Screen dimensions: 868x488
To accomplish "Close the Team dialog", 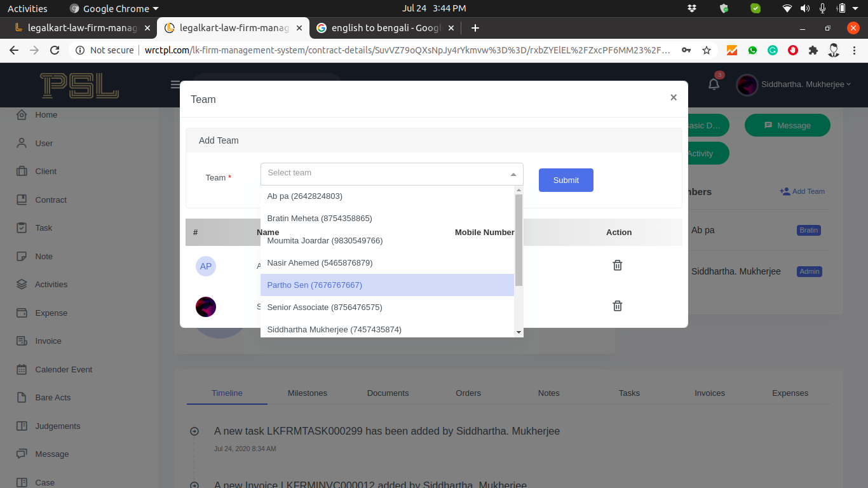I will (x=674, y=97).
